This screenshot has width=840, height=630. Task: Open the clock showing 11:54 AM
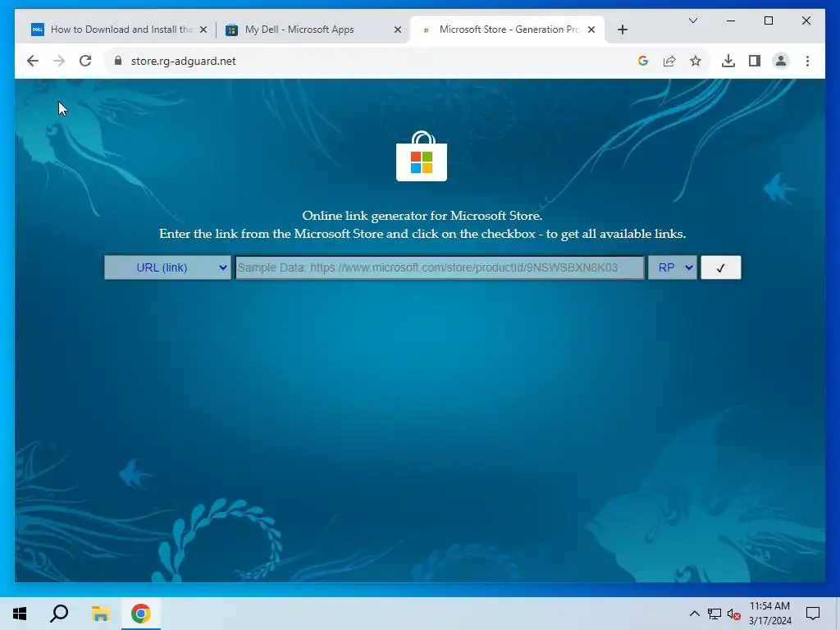[769, 614]
